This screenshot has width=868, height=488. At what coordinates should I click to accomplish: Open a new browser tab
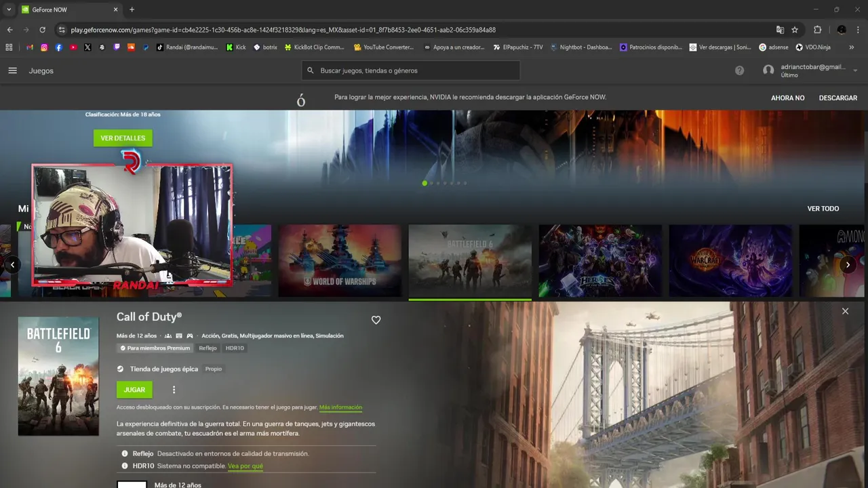(x=132, y=9)
